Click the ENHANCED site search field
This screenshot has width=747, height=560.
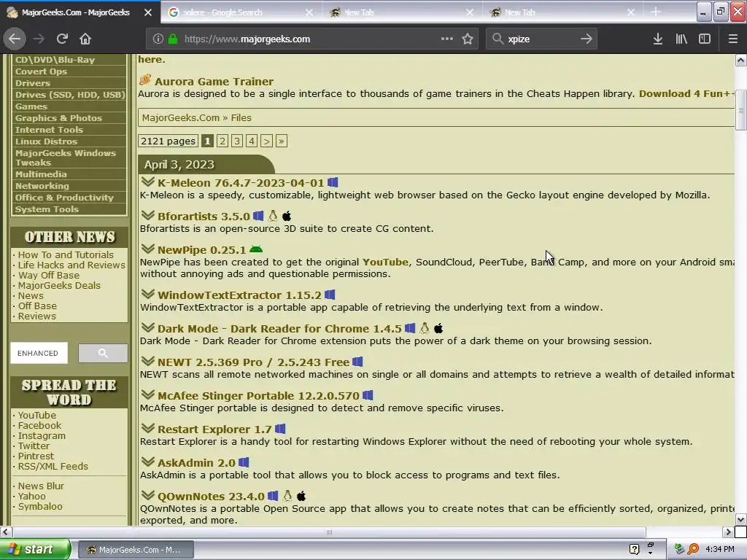tap(39, 353)
